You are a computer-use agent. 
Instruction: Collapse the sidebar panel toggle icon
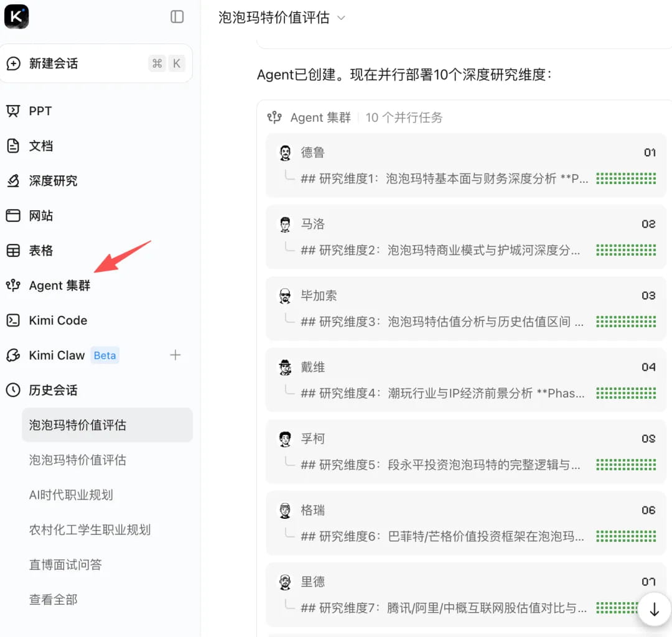click(x=177, y=17)
